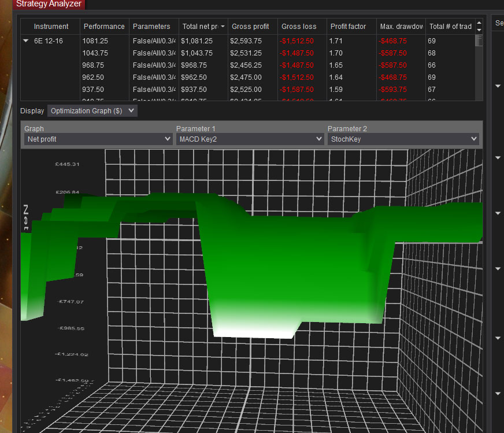
Task: Open the Graph Net profit dropdown
Action: tap(98, 139)
